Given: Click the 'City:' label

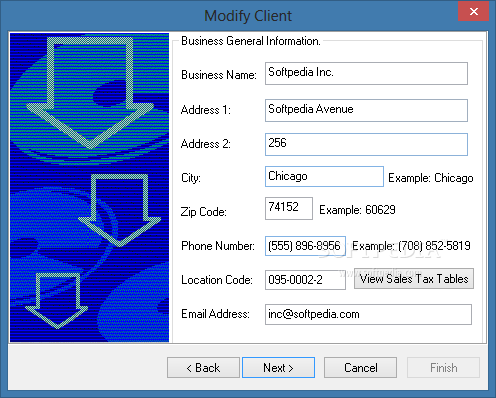Looking at the screenshot, I should (x=191, y=178).
